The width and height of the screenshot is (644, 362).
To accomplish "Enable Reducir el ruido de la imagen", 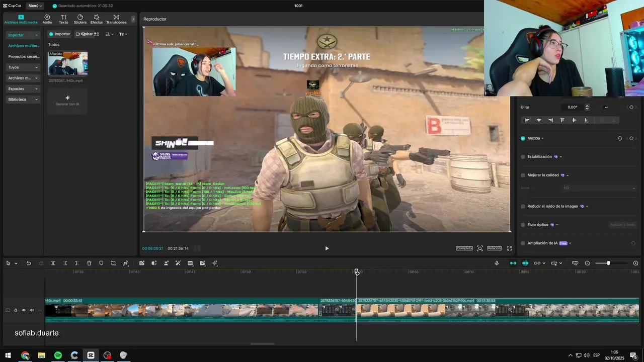I will (x=523, y=206).
